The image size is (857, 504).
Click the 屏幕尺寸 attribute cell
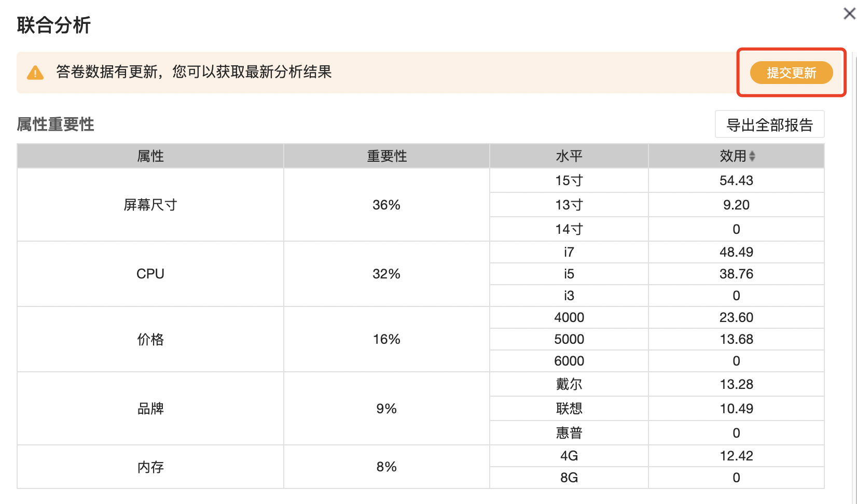coord(150,205)
